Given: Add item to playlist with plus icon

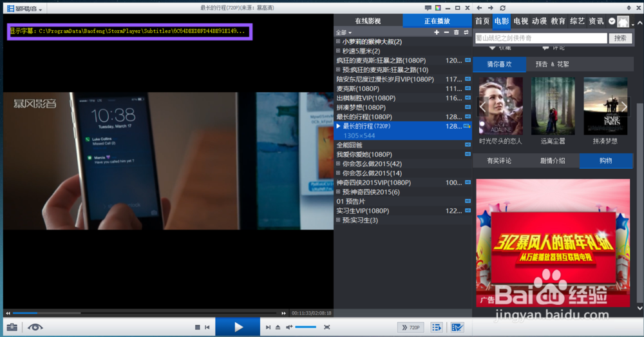Looking at the screenshot, I should click(x=436, y=32).
